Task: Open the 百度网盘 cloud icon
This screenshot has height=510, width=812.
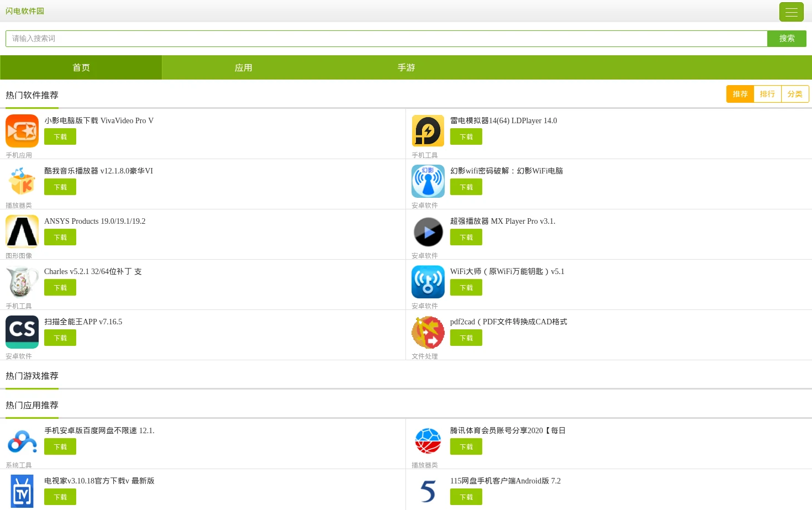Action: point(22,441)
